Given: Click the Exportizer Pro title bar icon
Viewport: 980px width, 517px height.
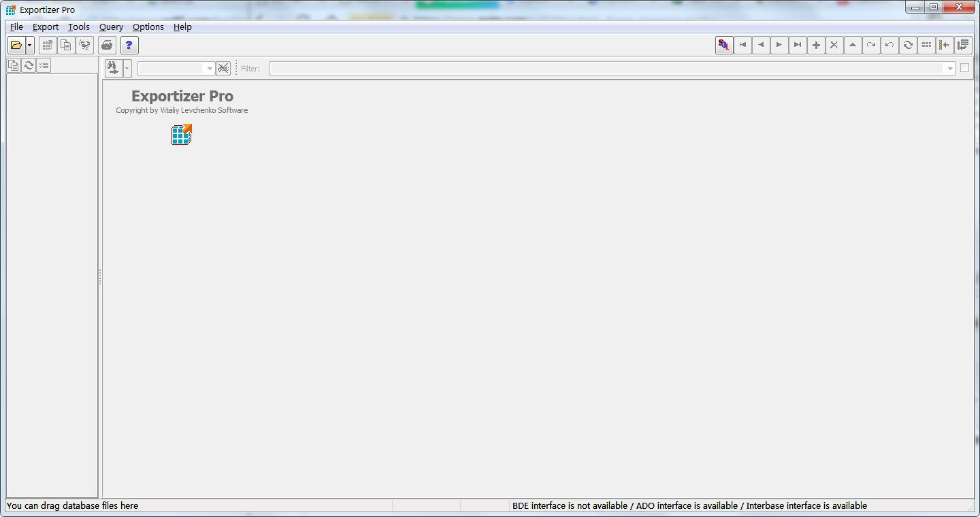Looking at the screenshot, I should coord(10,10).
